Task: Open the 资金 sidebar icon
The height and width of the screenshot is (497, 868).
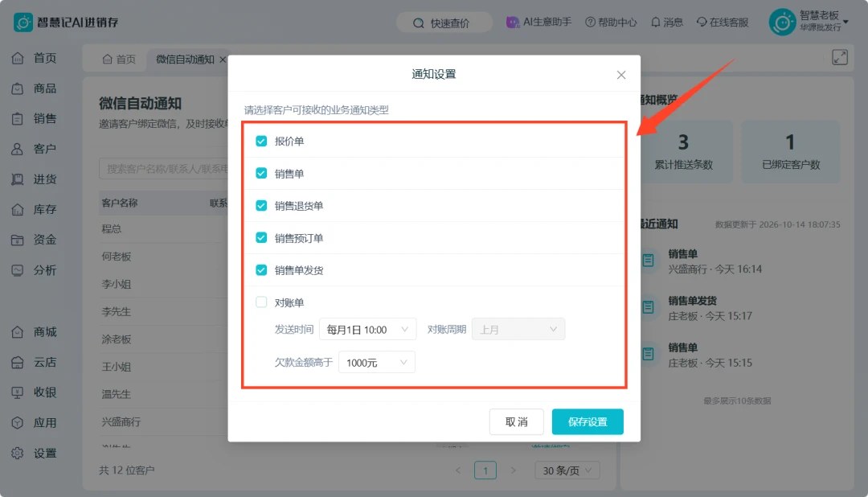Action: tap(18, 240)
